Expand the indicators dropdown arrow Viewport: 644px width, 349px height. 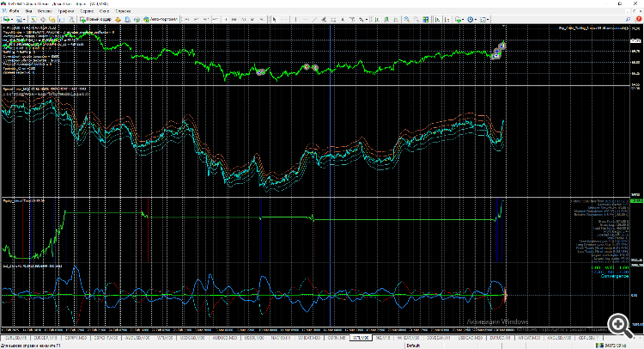click(463, 19)
